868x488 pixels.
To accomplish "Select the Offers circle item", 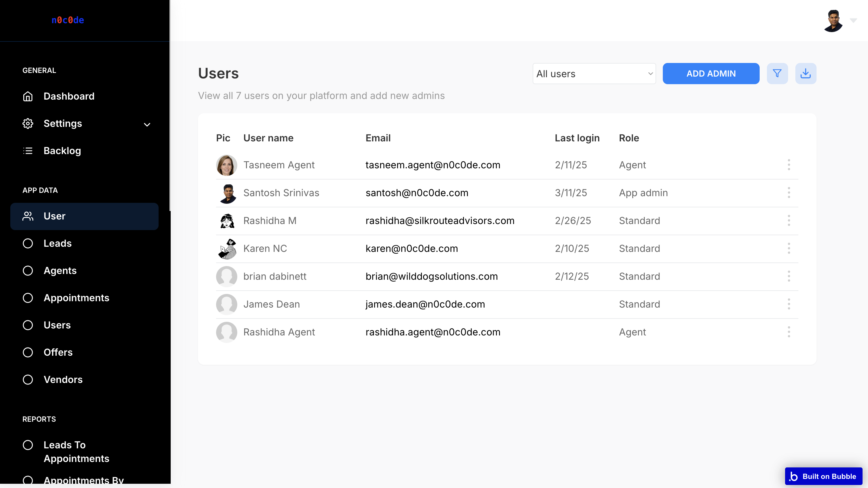I will coord(28,352).
